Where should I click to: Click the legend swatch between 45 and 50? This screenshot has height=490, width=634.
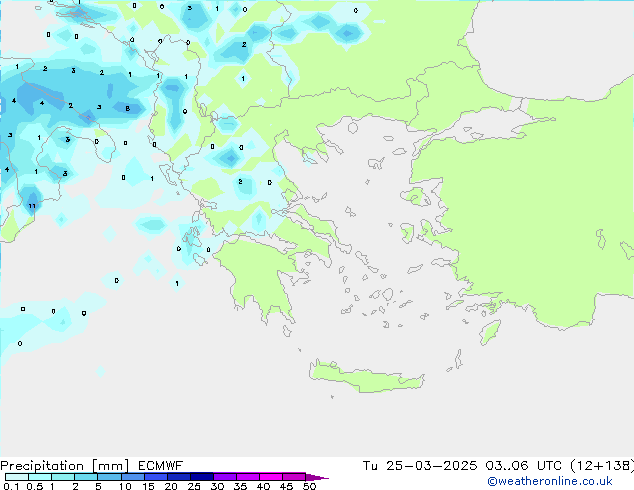pos(294,477)
